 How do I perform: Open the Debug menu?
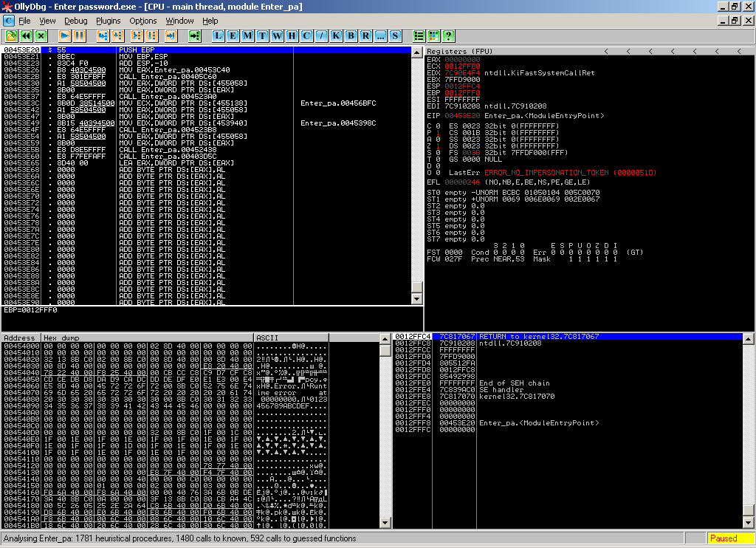point(76,21)
